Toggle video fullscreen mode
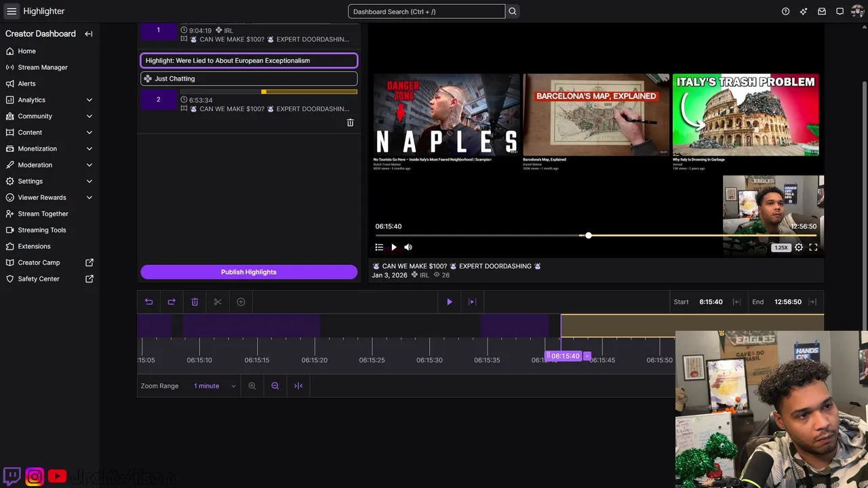This screenshot has height=488, width=868. (x=813, y=247)
